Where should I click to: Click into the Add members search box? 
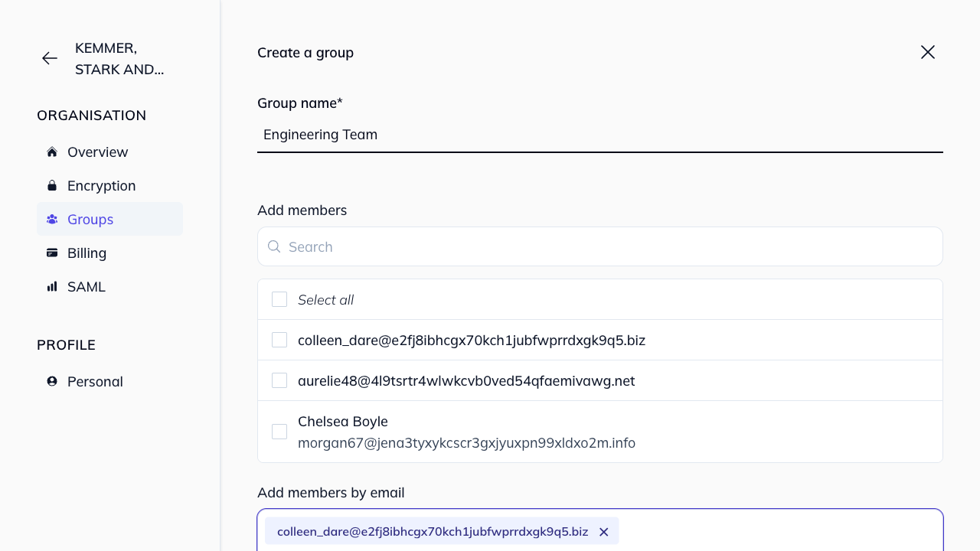(x=612, y=246)
